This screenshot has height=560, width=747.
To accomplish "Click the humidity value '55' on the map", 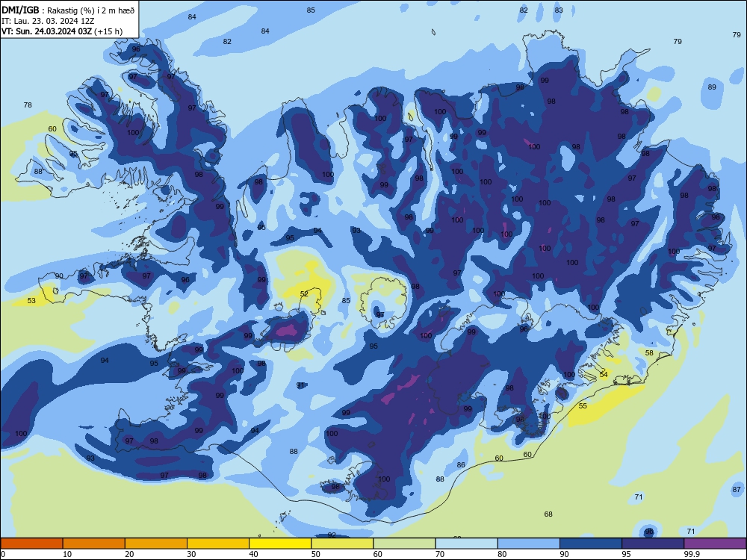I will pos(583,405).
